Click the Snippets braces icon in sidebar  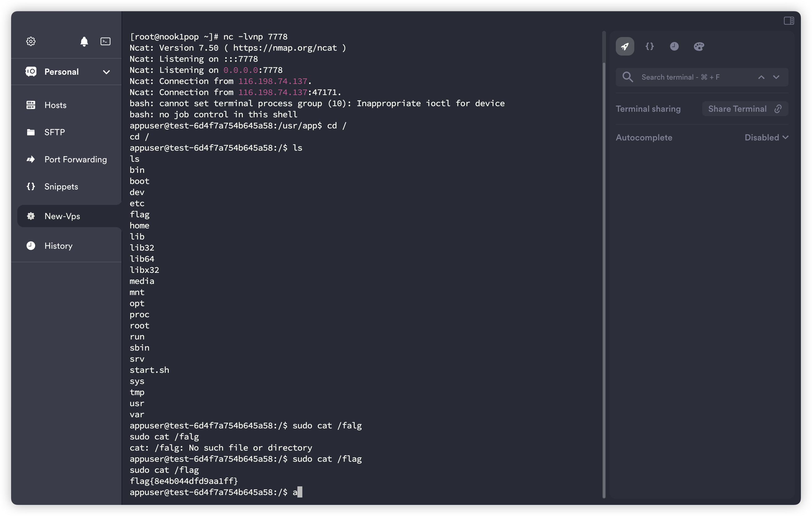tap(31, 186)
